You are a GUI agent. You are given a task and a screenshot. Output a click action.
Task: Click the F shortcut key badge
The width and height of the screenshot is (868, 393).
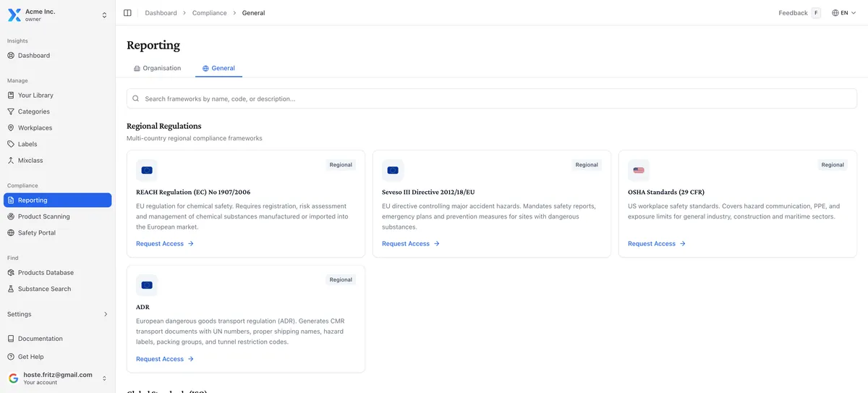[x=816, y=13]
